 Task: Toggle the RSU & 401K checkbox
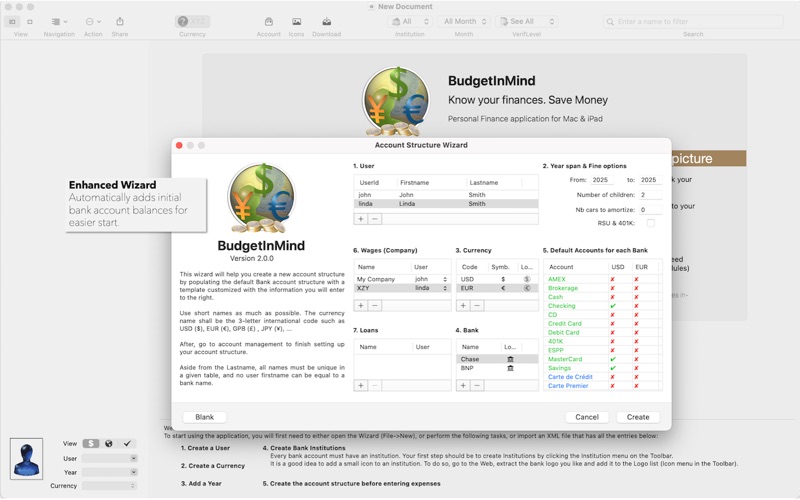point(651,223)
